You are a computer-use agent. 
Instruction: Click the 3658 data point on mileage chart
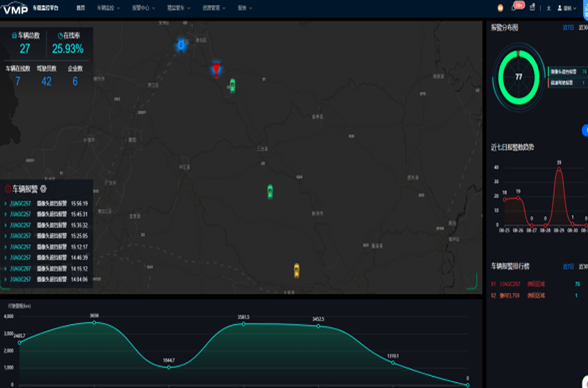(94, 322)
